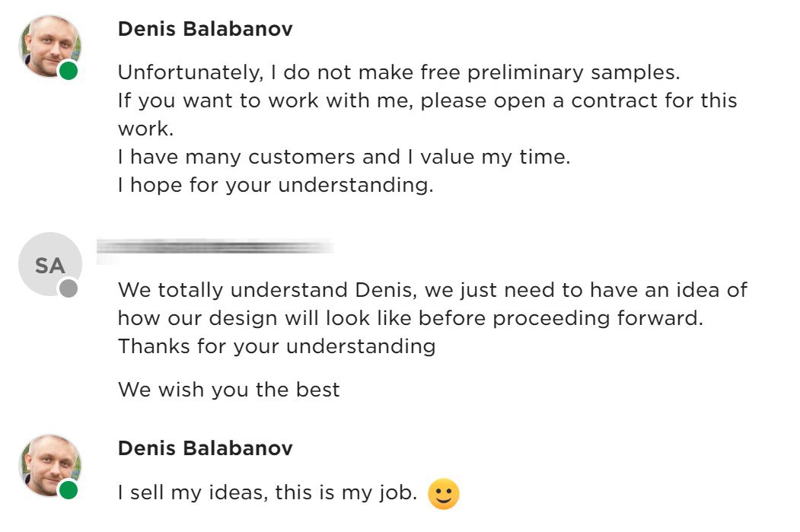
Task: Click the gray offline status dot on SA avatar
Action: [69, 288]
